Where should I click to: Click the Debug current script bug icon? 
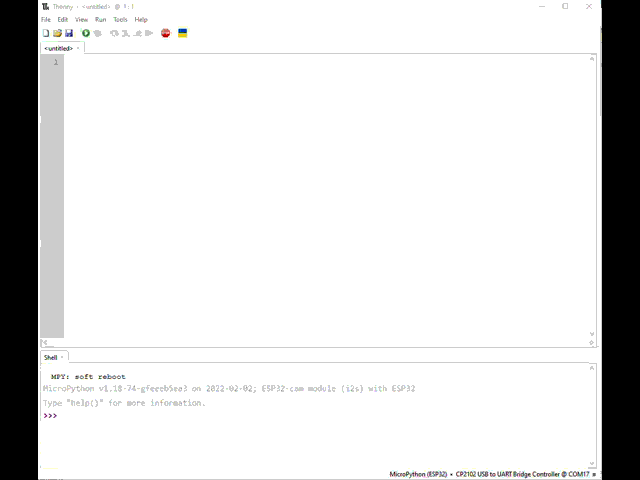[98, 33]
